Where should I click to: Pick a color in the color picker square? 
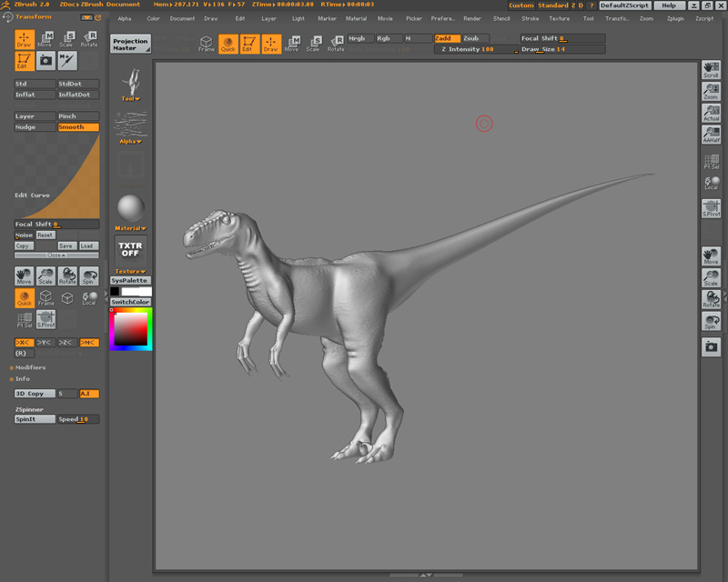tap(131, 328)
